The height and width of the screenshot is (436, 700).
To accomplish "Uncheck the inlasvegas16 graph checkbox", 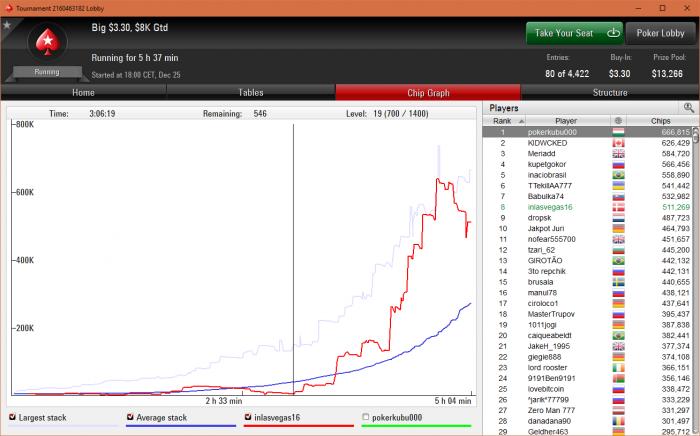I will pyautogui.click(x=248, y=417).
